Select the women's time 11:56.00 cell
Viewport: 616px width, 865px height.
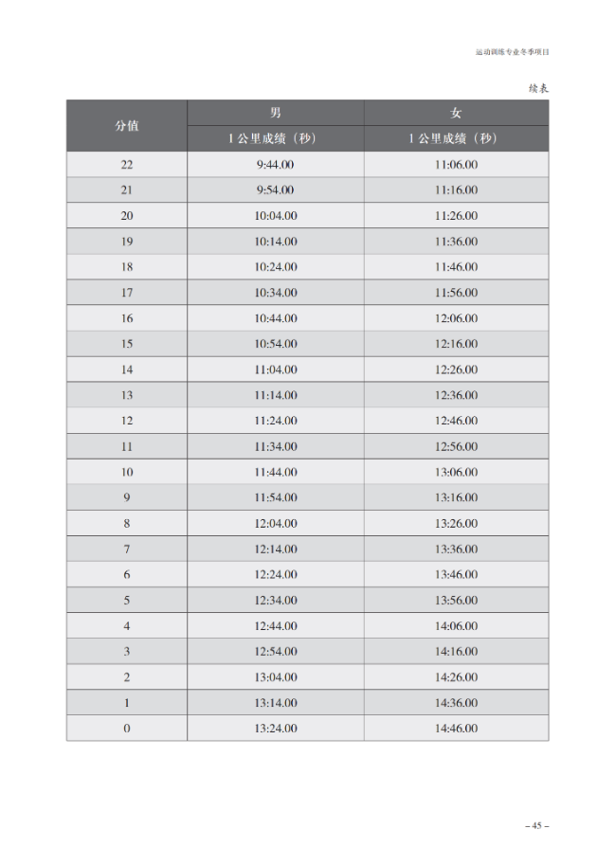(x=456, y=293)
